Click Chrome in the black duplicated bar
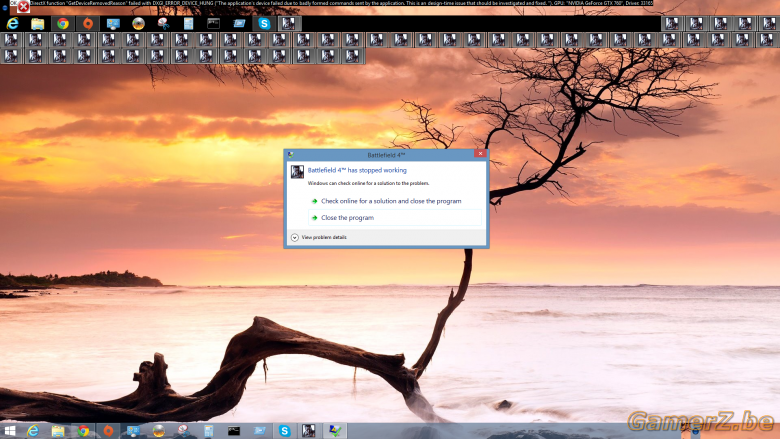 [x=63, y=23]
